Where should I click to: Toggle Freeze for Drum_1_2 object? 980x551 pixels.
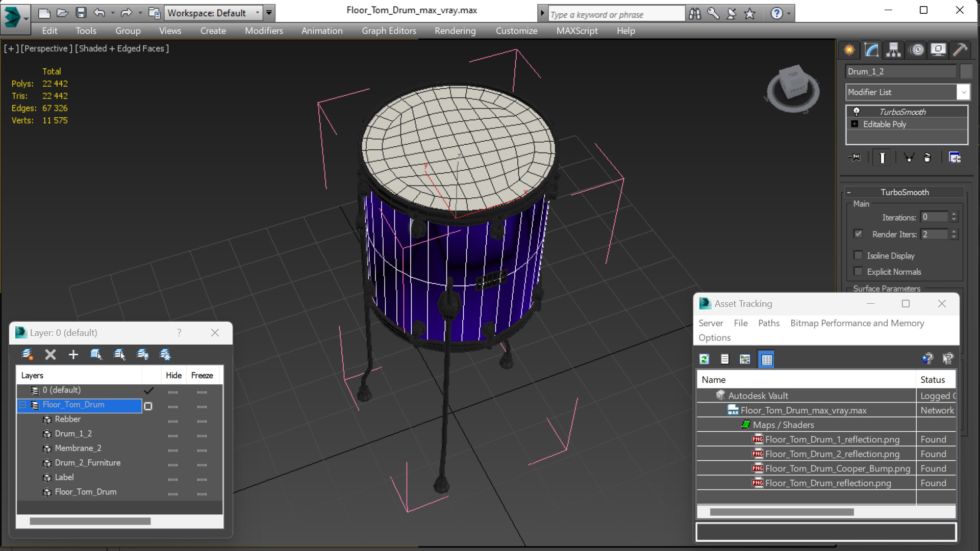tap(202, 436)
